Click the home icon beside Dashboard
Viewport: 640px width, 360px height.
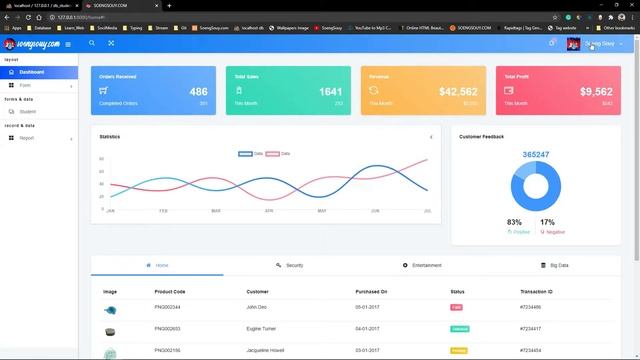11,72
